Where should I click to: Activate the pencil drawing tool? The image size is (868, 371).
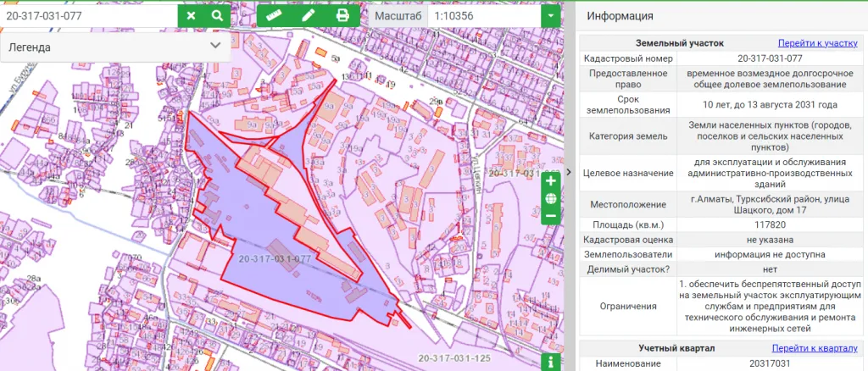(x=308, y=15)
